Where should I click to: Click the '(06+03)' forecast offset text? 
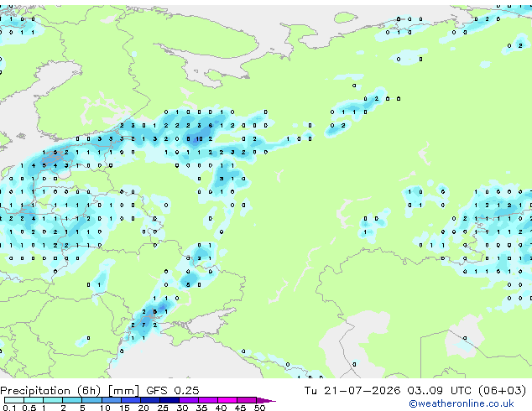tap(502, 391)
